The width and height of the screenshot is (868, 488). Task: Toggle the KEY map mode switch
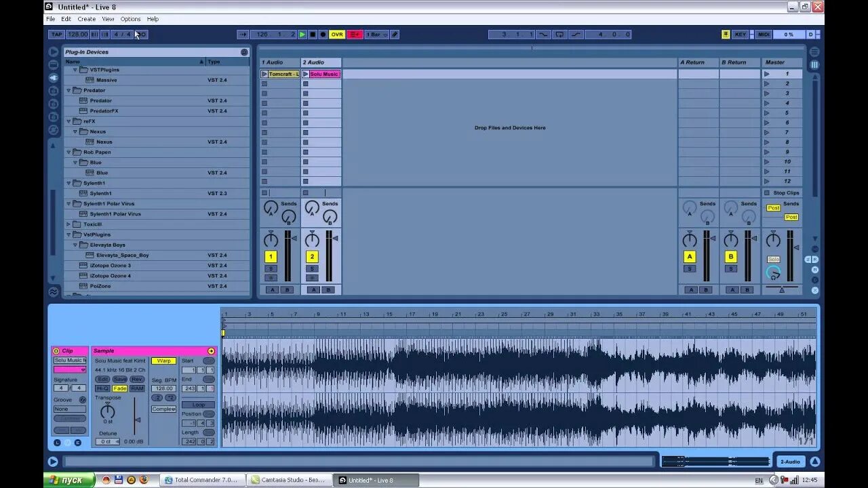[x=740, y=35]
